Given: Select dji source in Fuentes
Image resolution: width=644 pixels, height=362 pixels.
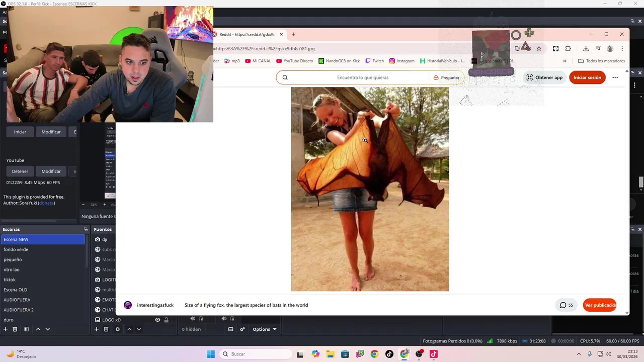Looking at the screenshot, I should 105,239.
